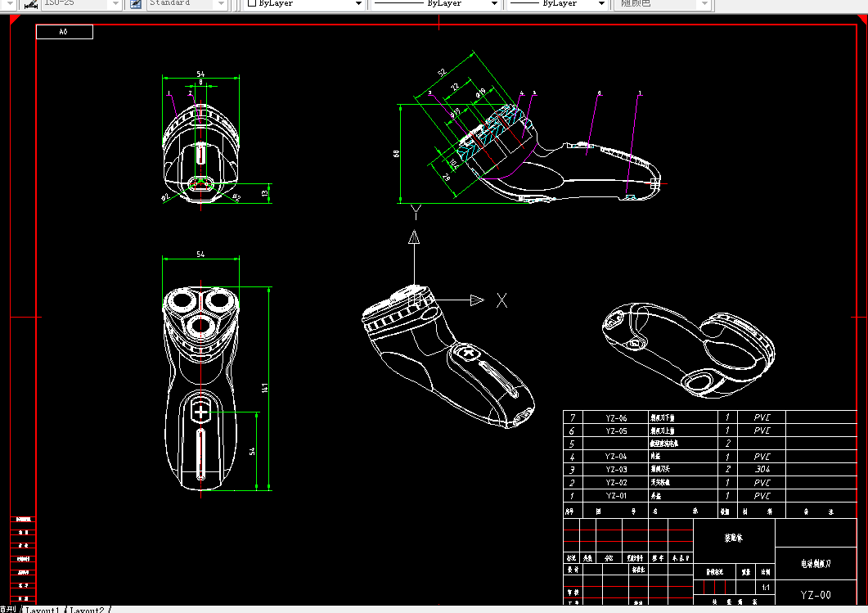Click the dimension style manager icon
This screenshot has height=613, width=868.
(31, 4)
